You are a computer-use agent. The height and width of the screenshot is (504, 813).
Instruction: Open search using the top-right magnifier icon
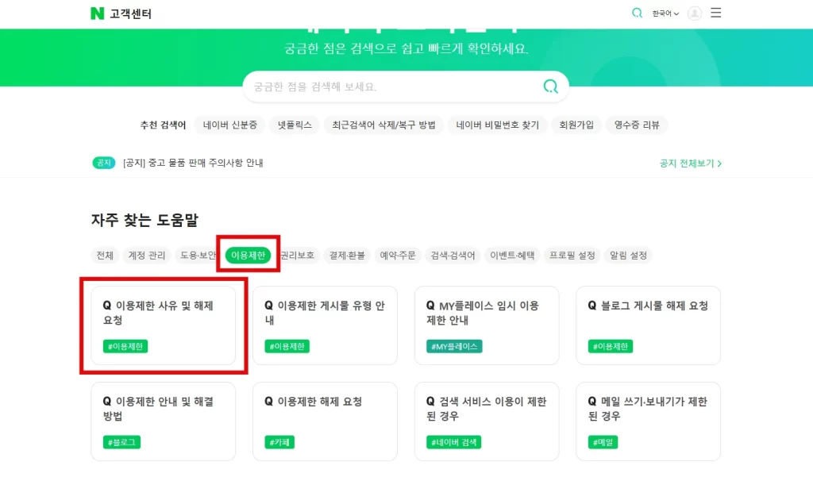pyautogui.click(x=635, y=13)
